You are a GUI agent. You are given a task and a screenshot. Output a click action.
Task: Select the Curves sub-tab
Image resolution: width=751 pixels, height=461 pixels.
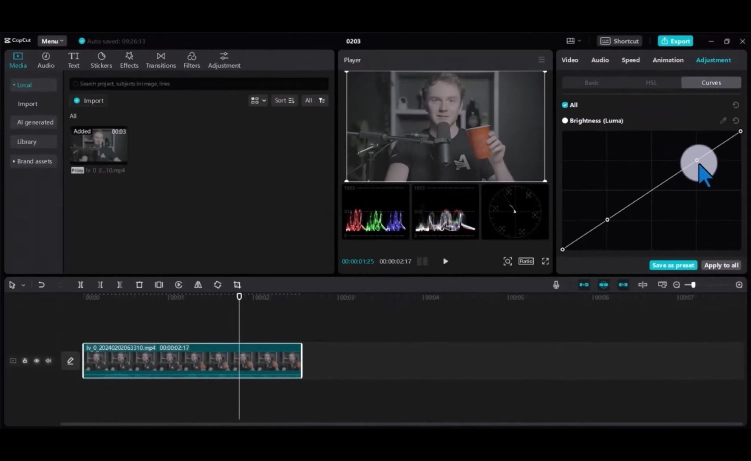coord(711,83)
